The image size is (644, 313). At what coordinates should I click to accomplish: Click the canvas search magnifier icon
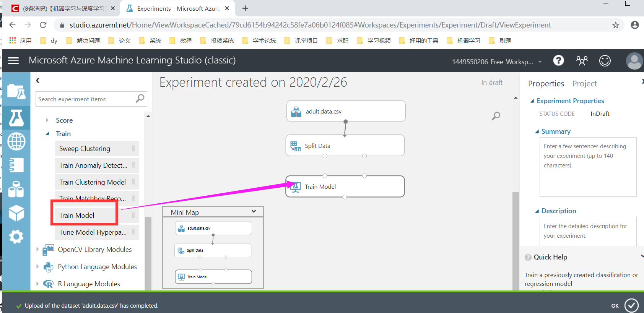pos(496,116)
